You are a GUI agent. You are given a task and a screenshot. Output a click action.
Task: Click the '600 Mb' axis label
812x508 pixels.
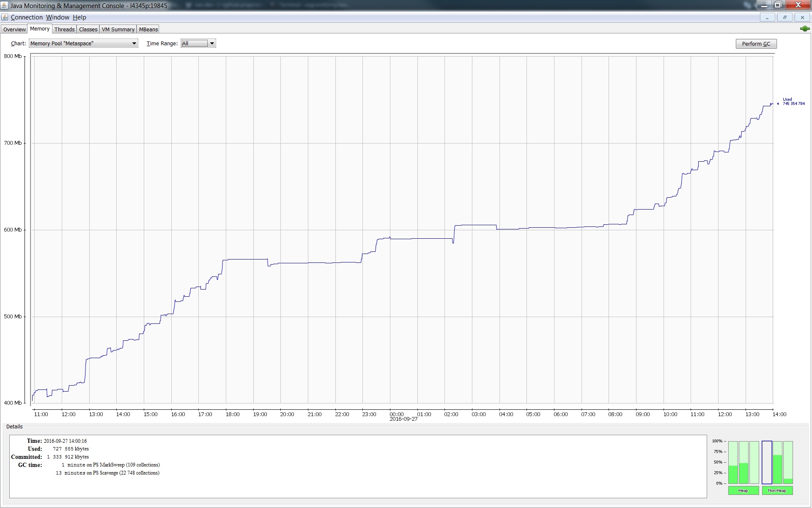click(x=13, y=230)
